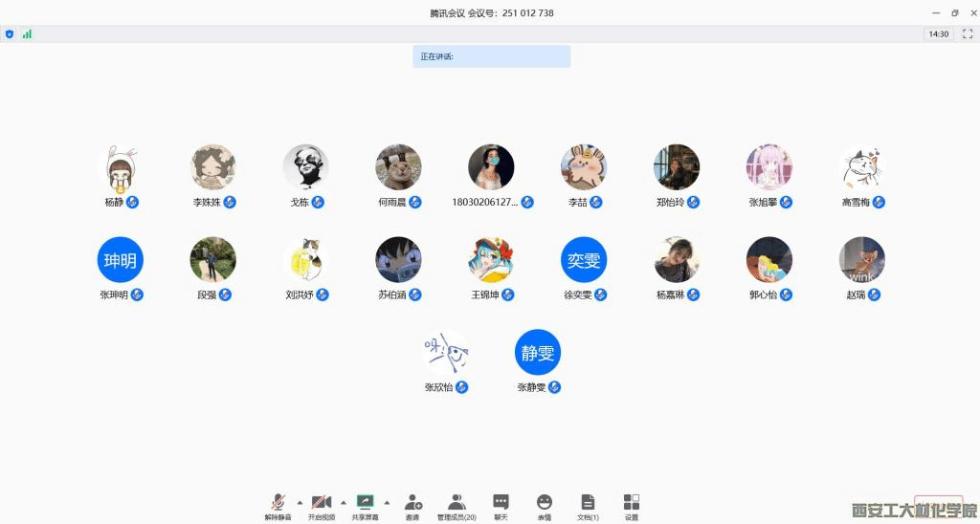Open Manage Members (管理成员) panel
Screen dimensions: 980x524
[457, 504]
